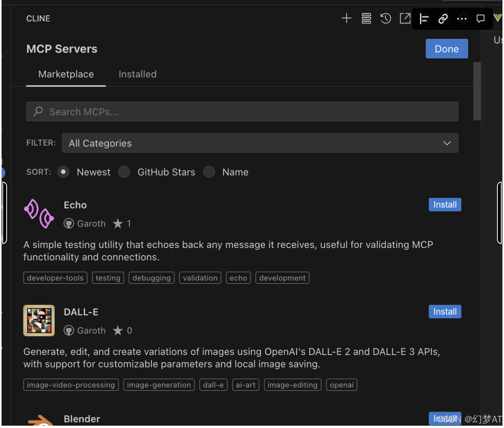Viewport: 504px width, 428px height.
Task: Switch to the Installed tab
Action: 138,74
